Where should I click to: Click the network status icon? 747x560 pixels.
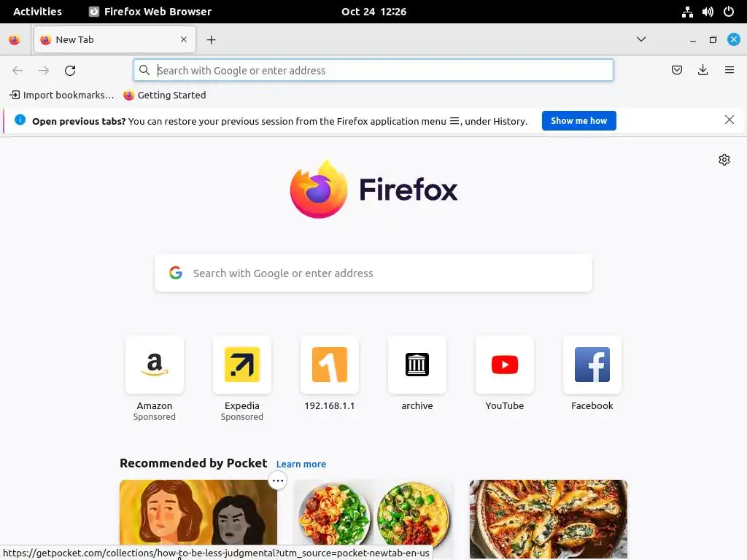pos(687,12)
